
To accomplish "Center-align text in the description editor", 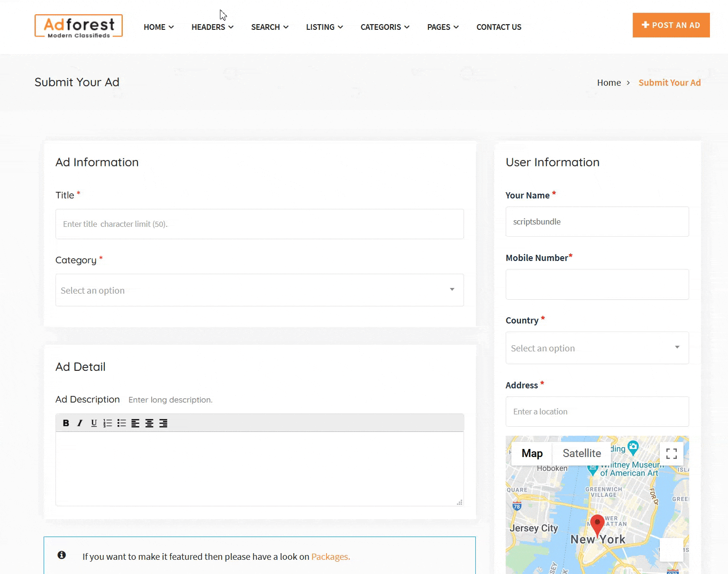I will click(149, 423).
